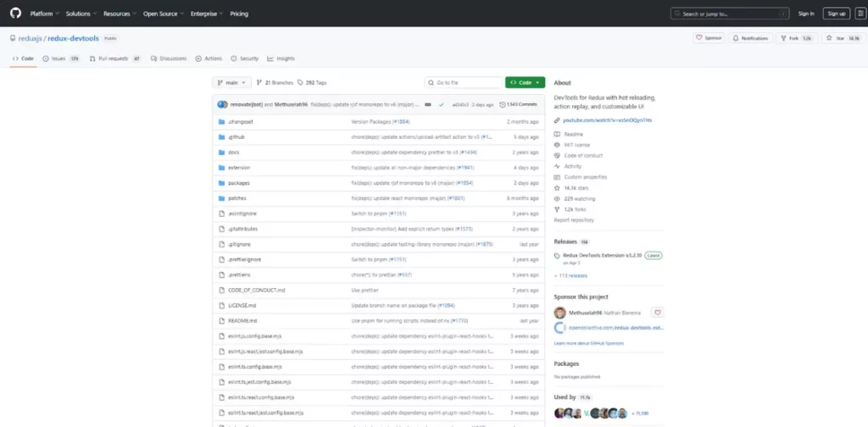
Task: Click the folder icon next to docs
Action: 221,152
